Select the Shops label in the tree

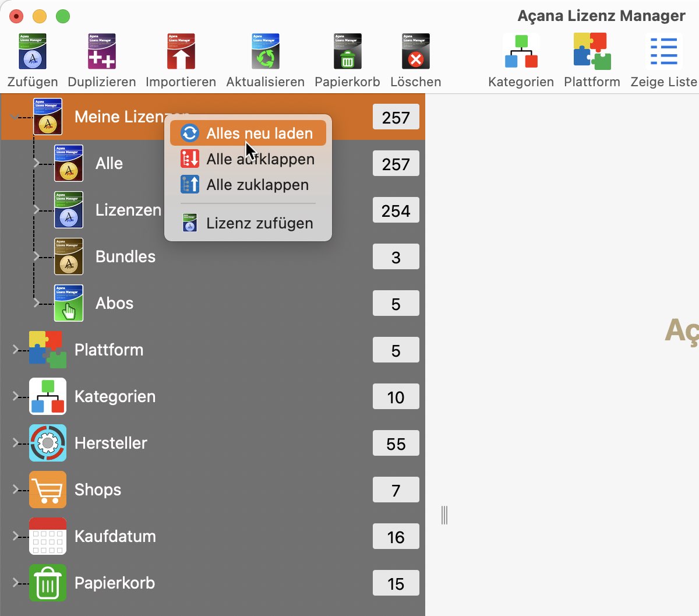click(x=98, y=490)
